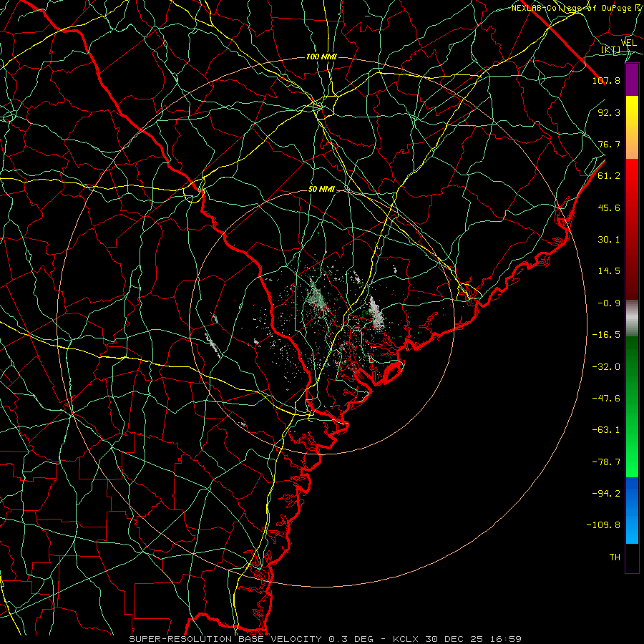This screenshot has height=644, width=644.
Task: Click the VEL legend title
Action: click(x=629, y=43)
